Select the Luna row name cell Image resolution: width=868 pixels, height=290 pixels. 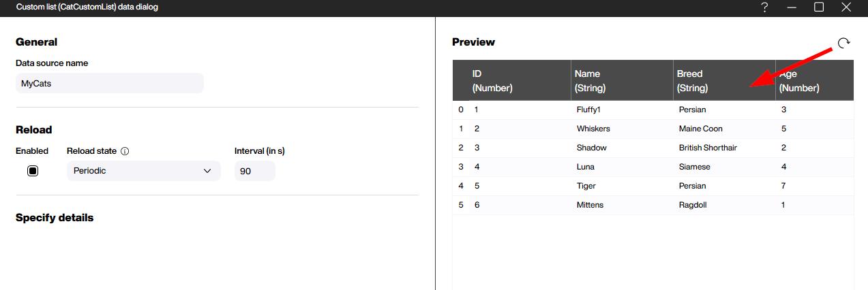[586, 167]
